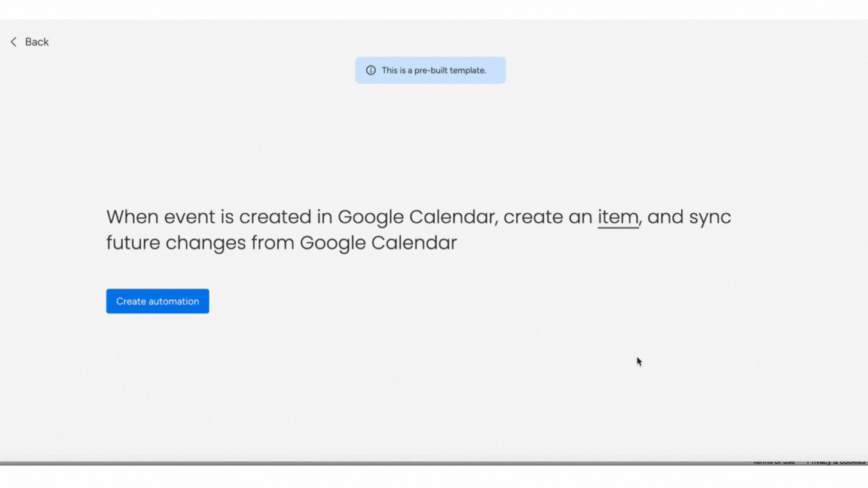868x488 pixels.
Task: Click "This is a pre-built template." text
Action: (x=434, y=71)
